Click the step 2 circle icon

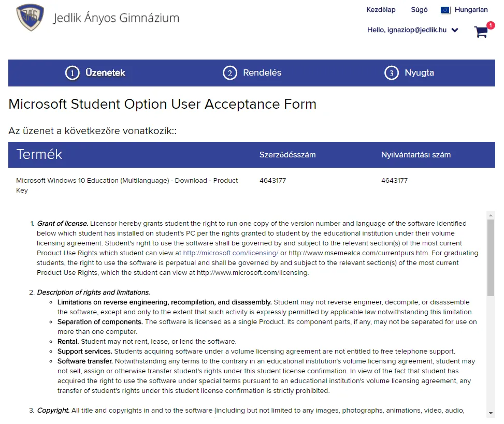[x=230, y=73]
